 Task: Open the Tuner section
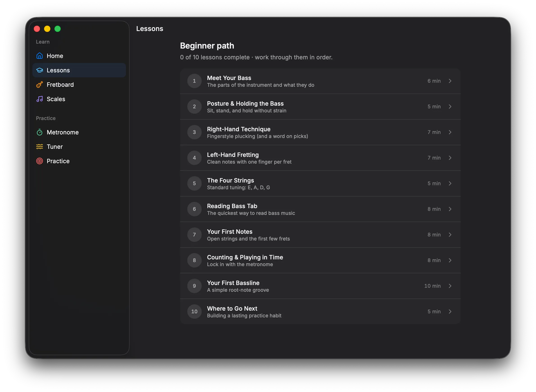point(79,147)
